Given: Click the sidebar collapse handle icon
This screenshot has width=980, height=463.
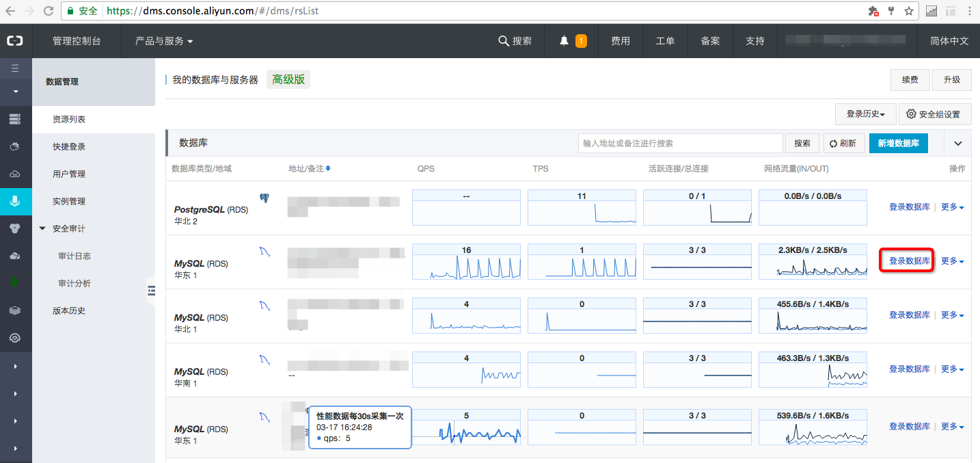Looking at the screenshot, I should [x=151, y=291].
